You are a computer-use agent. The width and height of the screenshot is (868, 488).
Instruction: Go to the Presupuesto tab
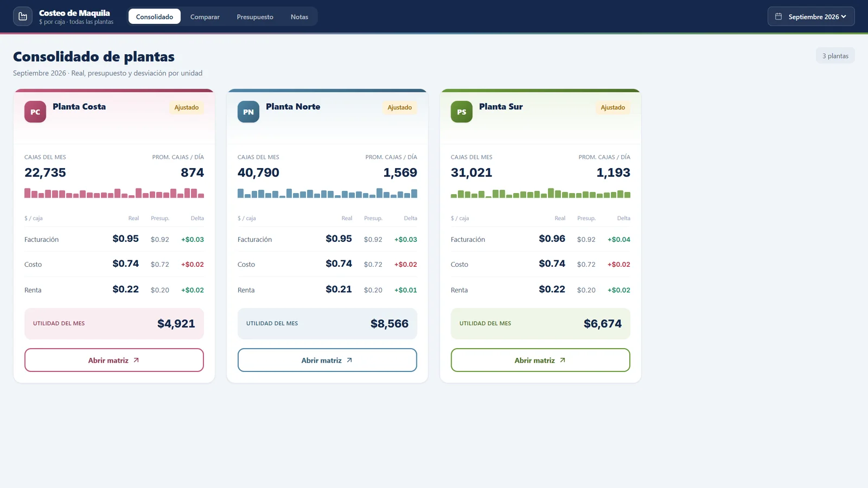pyautogui.click(x=255, y=17)
